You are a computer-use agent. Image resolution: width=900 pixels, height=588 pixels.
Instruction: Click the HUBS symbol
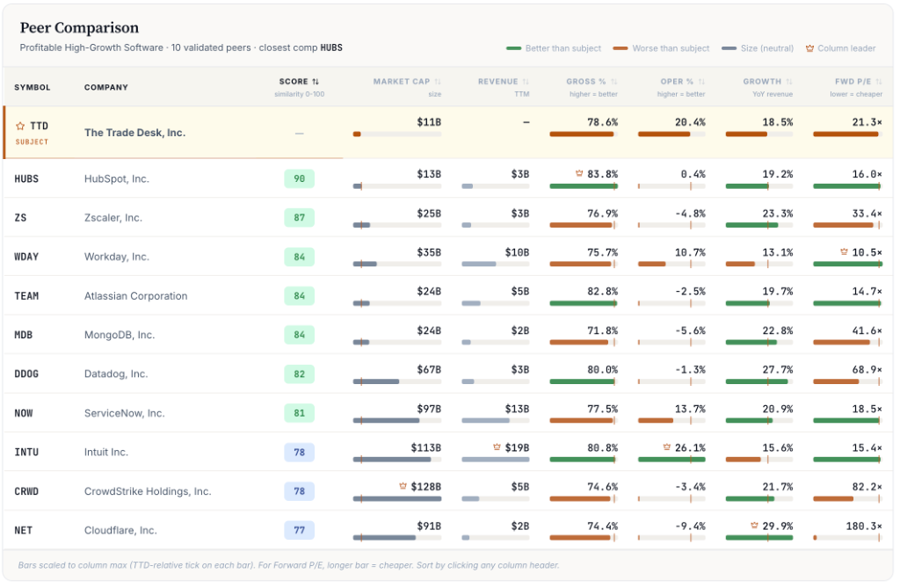26,178
